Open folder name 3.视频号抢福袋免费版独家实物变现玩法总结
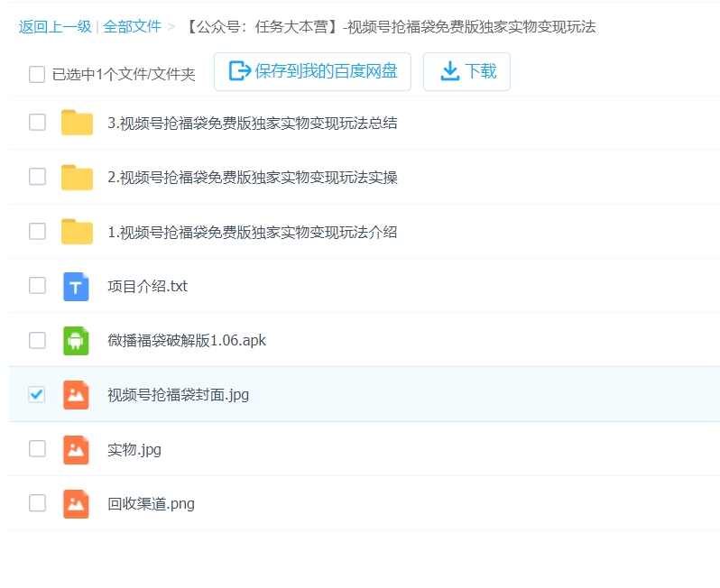 click(252, 123)
